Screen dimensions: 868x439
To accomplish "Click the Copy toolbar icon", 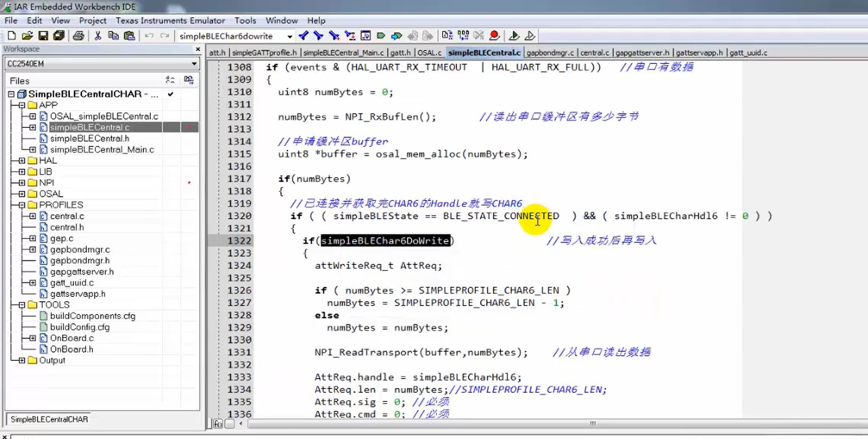I will (x=113, y=36).
